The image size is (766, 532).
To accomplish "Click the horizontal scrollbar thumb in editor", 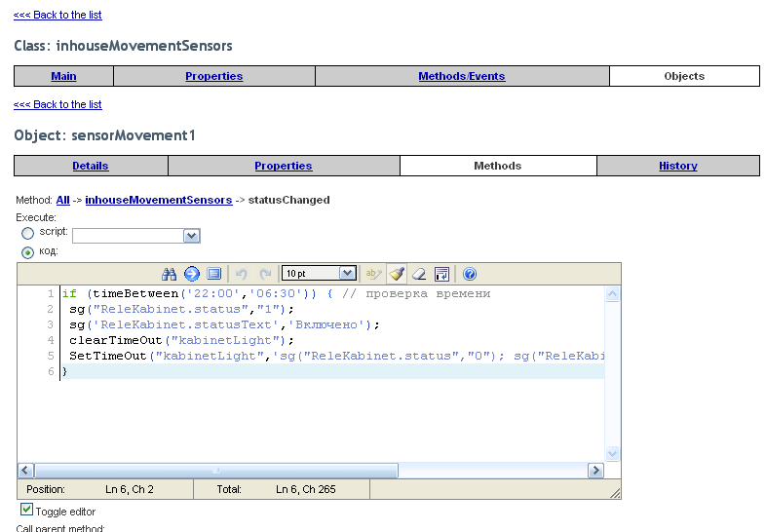I will (216, 471).
